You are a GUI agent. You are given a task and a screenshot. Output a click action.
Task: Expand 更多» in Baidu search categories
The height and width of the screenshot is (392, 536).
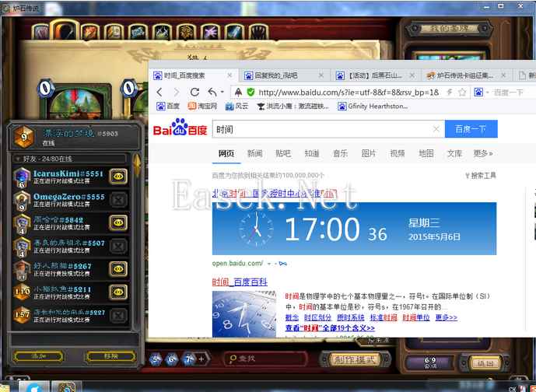[x=482, y=154]
